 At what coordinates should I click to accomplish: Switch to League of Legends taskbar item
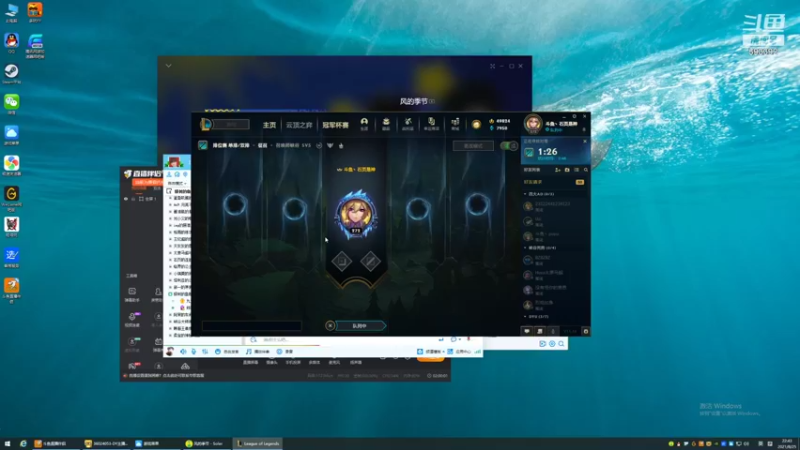[257, 443]
